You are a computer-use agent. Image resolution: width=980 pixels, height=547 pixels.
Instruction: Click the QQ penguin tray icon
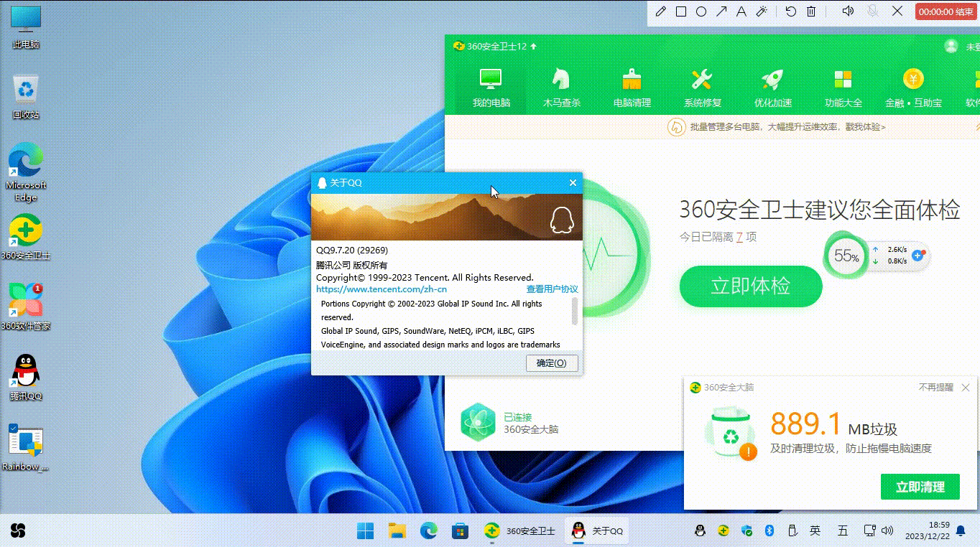(700, 531)
